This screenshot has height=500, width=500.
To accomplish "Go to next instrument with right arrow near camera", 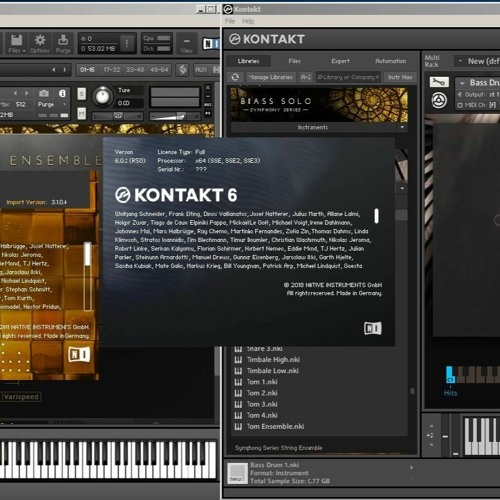I will (x=27, y=93).
